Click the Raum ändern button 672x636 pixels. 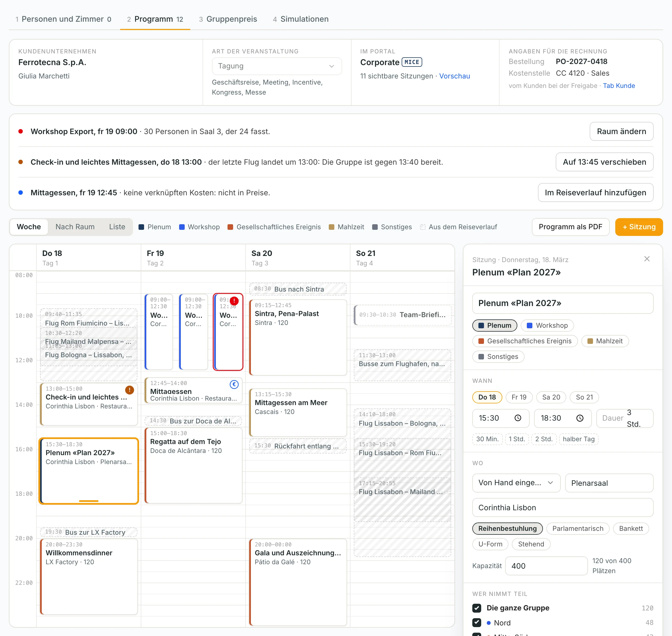coord(621,132)
